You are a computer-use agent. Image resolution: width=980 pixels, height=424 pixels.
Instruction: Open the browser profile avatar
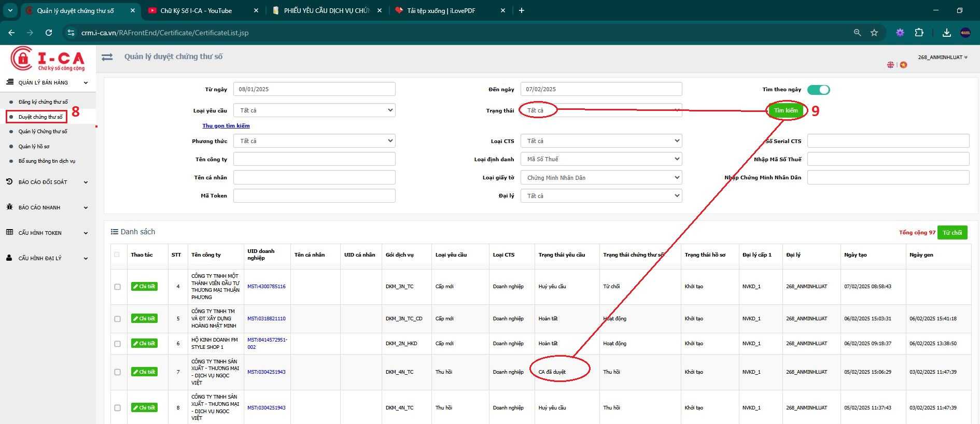point(965,33)
